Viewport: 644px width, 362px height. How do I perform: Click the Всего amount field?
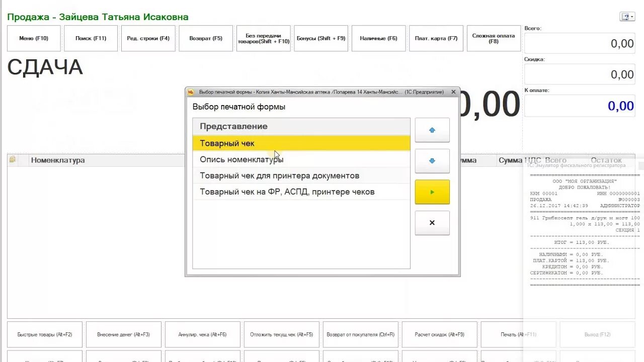click(580, 43)
